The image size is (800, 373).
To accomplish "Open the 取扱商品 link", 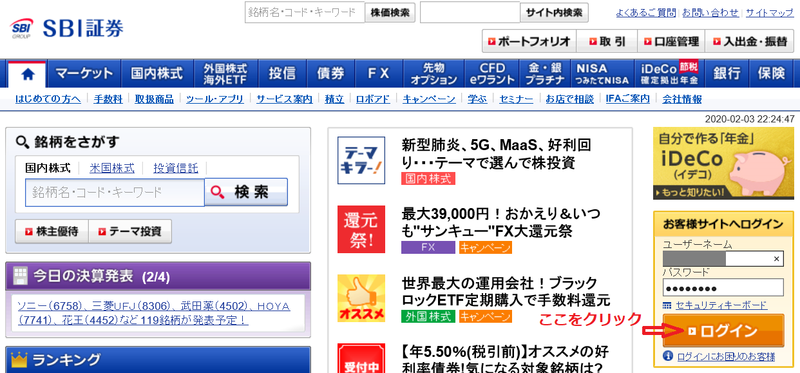I will tap(154, 99).
